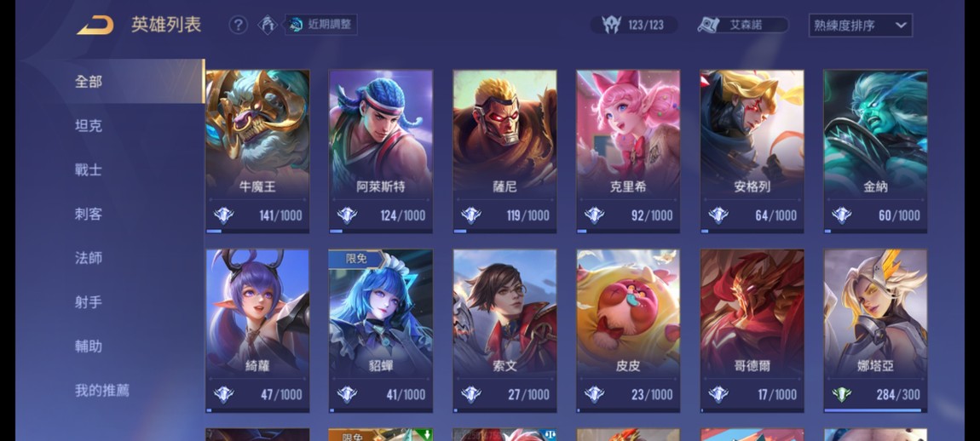Open the 我的推薦 tab

[x=102, y=391]
